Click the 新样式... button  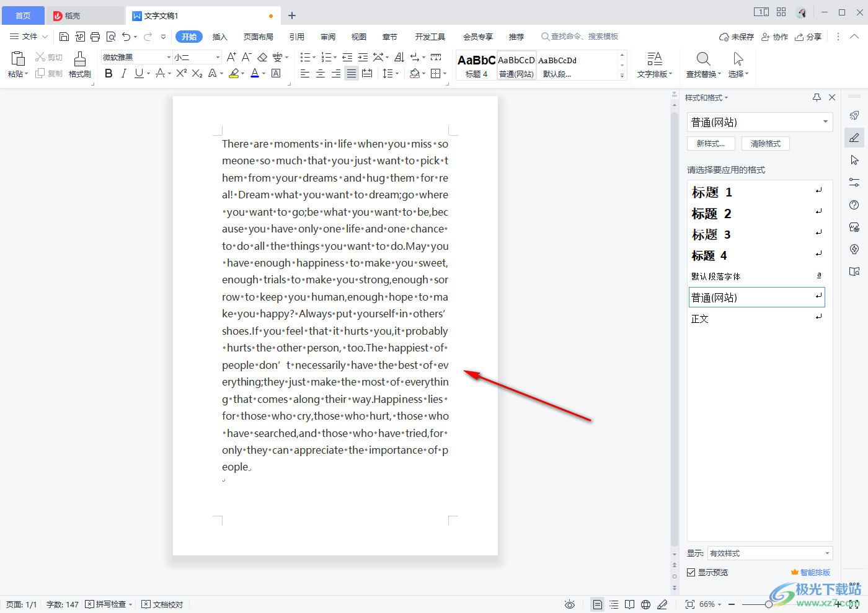711,144
